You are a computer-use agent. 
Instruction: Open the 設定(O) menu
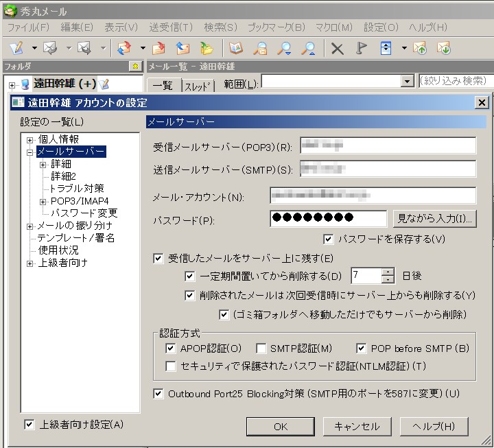click(381, 27)
